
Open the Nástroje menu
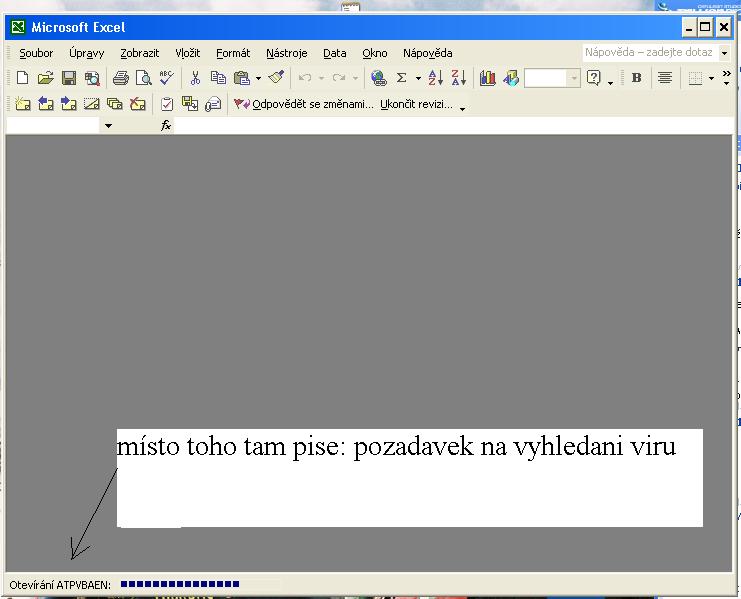tap(287, 53)
